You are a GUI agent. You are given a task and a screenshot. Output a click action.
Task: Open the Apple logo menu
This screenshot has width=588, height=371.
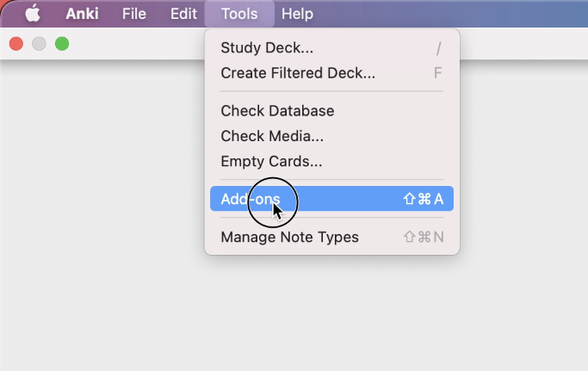pyautogui.click(x=33, y=14)
